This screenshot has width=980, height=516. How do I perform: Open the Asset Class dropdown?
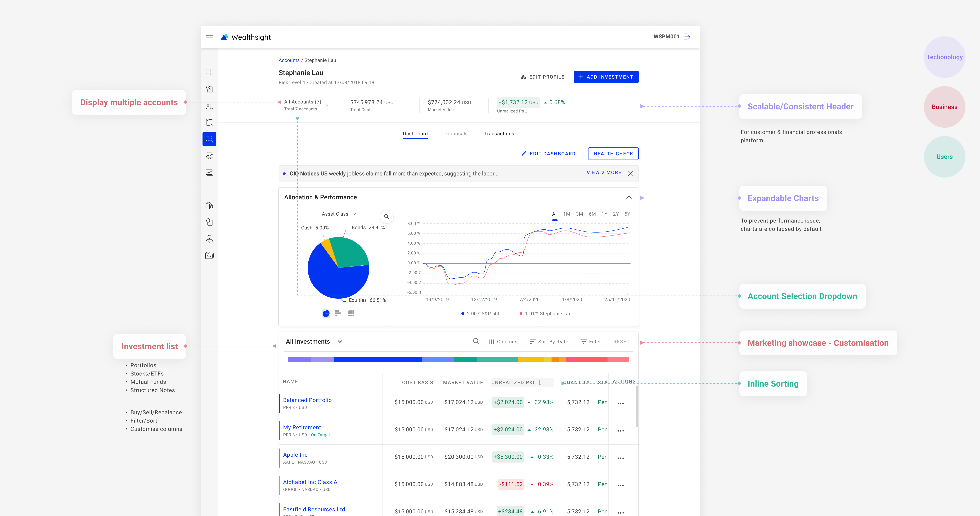click(339, 214)
